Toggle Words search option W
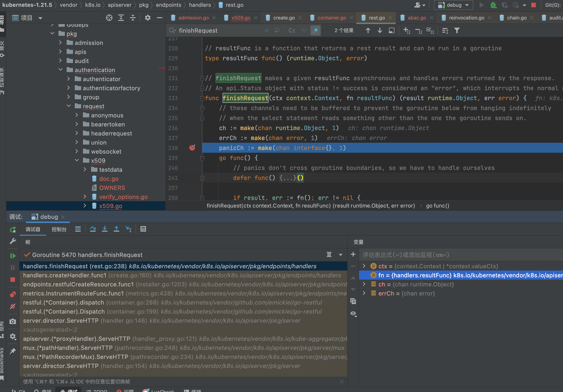 (303, 30)
